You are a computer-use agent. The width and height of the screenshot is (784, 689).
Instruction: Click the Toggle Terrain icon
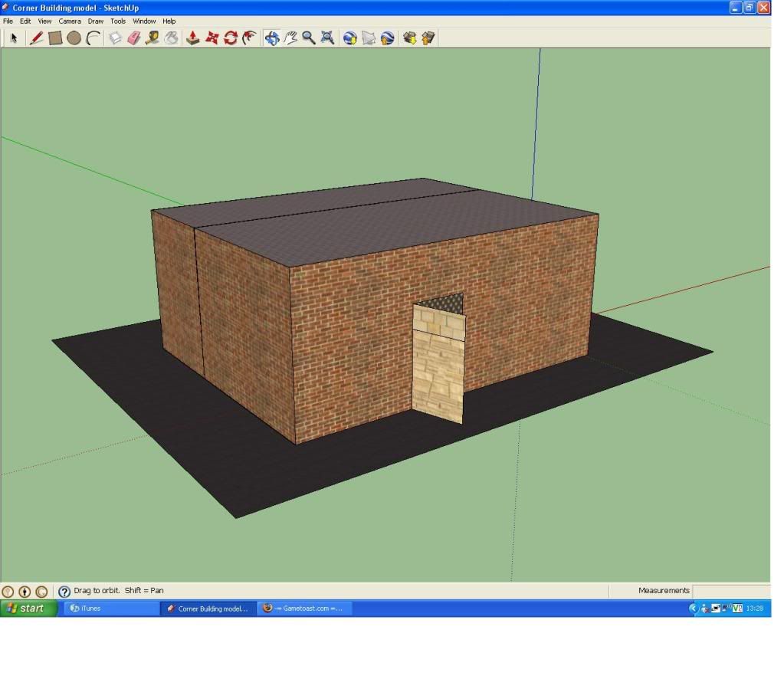click(x=369, y=38)
